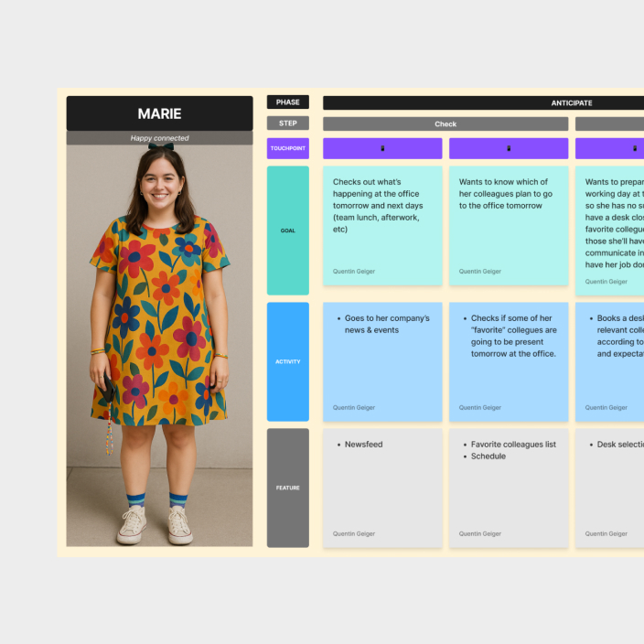Click 'Quentin Geiger' on the colleagues goal note

pyautogui.click(x=479, y=272)
